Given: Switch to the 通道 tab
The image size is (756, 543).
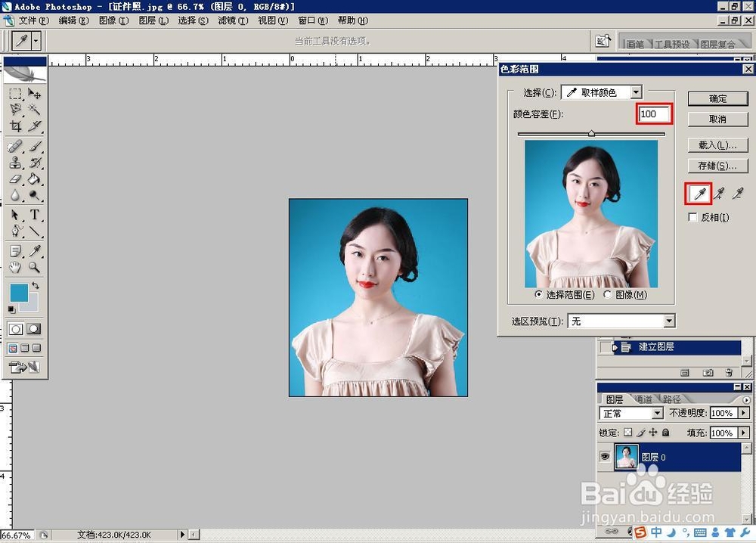Looking at the screenshot, I should [643, 399].
